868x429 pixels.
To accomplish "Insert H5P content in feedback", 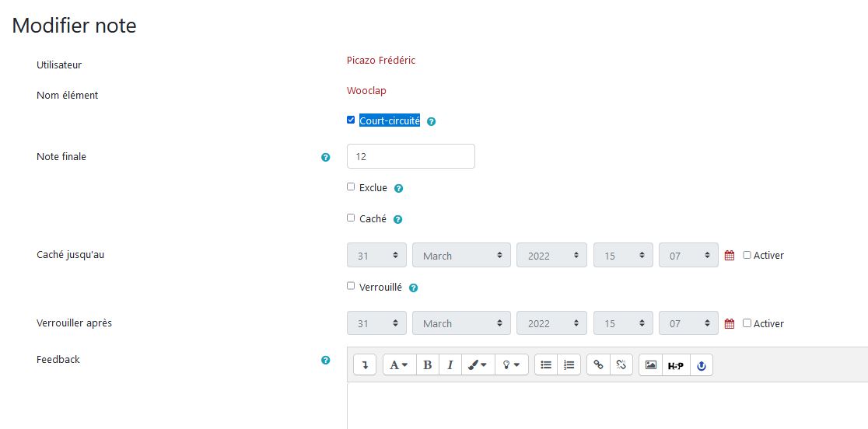I will point(675,364).
